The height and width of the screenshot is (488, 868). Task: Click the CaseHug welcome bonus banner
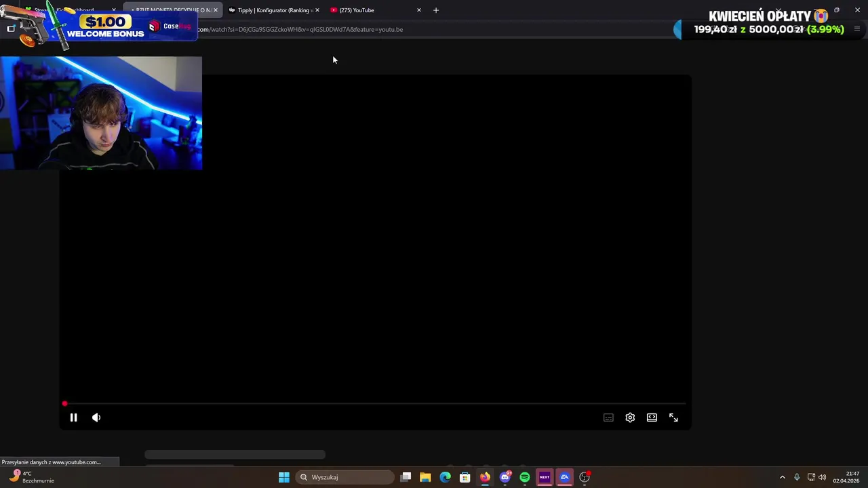coord(98,26)
